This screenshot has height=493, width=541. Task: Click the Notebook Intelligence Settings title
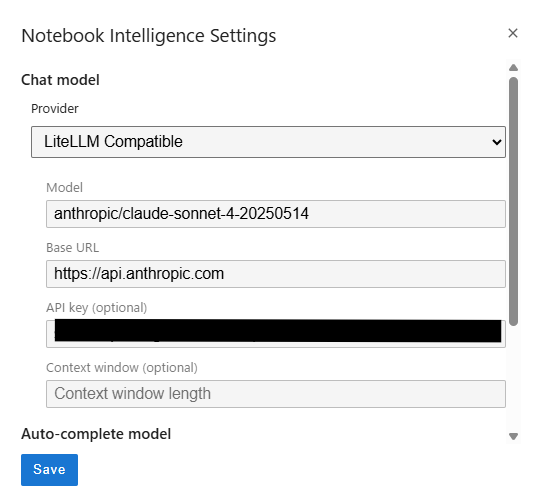tap(149, 36)
